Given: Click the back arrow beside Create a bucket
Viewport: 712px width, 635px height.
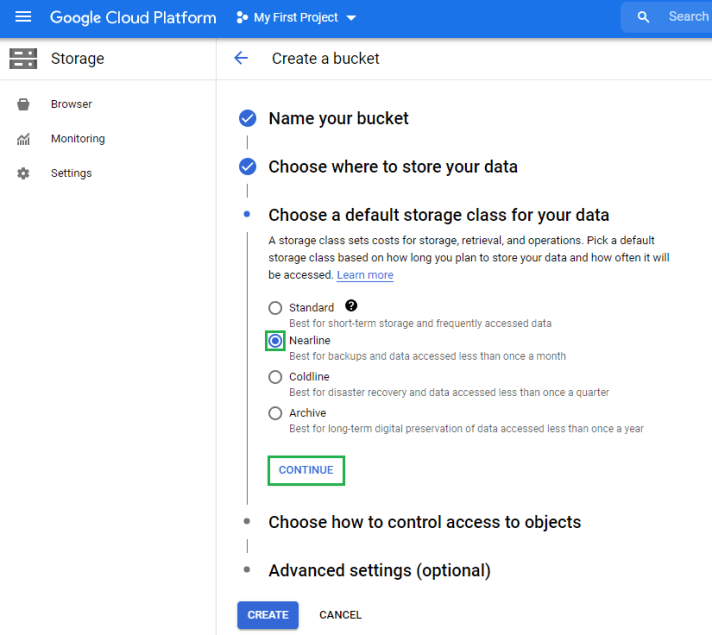Looking at the screenshot, I should [241, 58].
